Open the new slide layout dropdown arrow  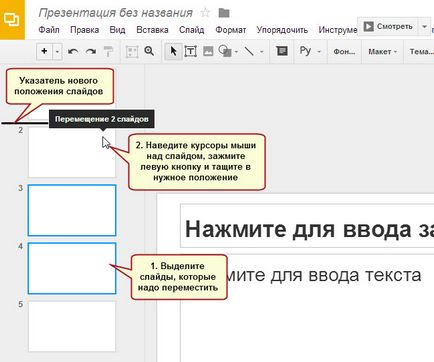pyautogui.click(x=57, y=51)
